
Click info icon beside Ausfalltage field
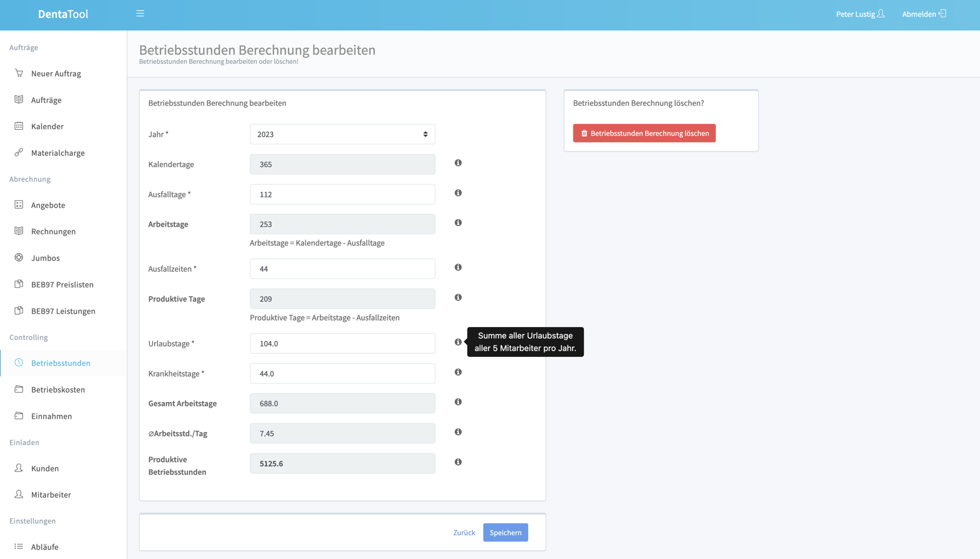point(458,193)
